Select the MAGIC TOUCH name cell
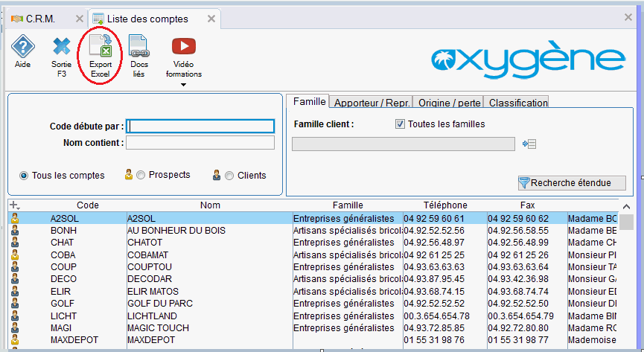Image resolution: width=644 pixels, height=352 pixels. tap(158, 327)
